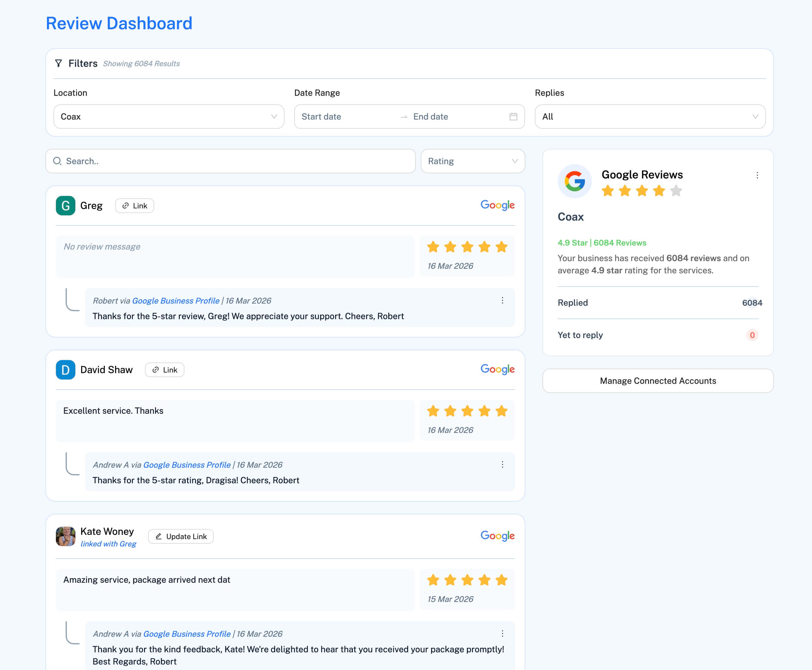This screenshot has width=812, height=670.
Task: Open the Filters funnel icon
Action: click(x=58, y=64)
